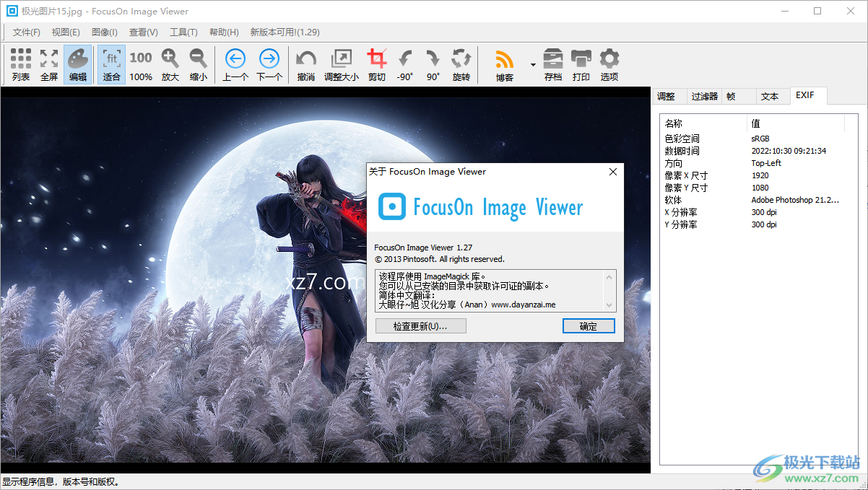This screenshot has height=490, width=868.
Task: Click the Adobe Photoshop 21.2 value
Action: (795, 200)
